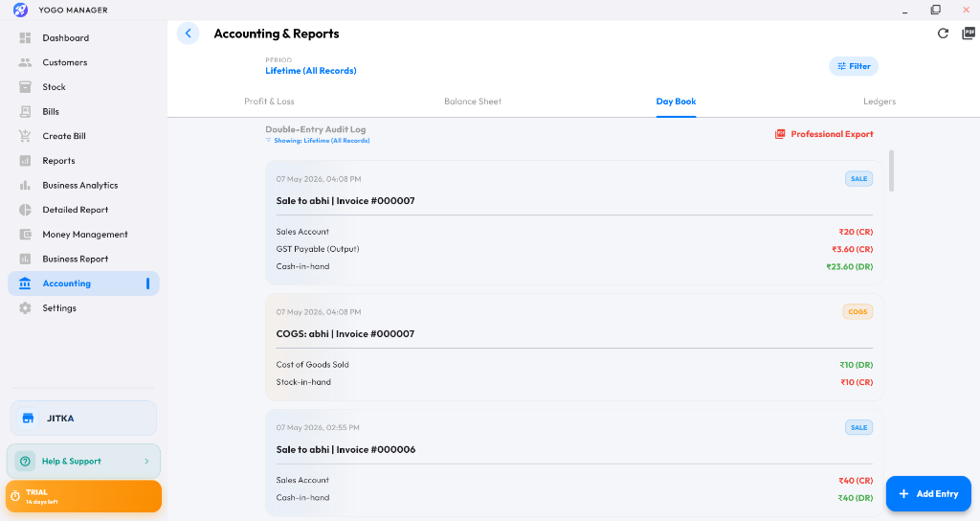Click ₹3.60 (CR) amount
This screenshot has height=521, width=980.
point(853,249)
